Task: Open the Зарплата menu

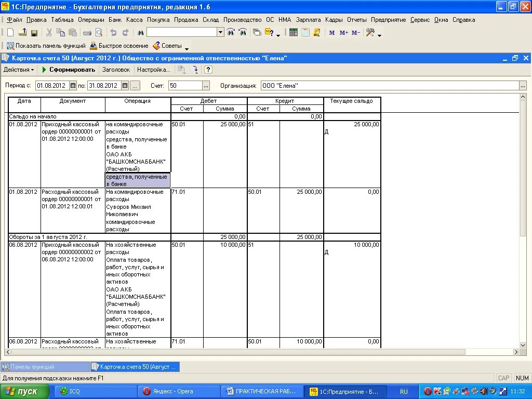Action: pos(308,20)
